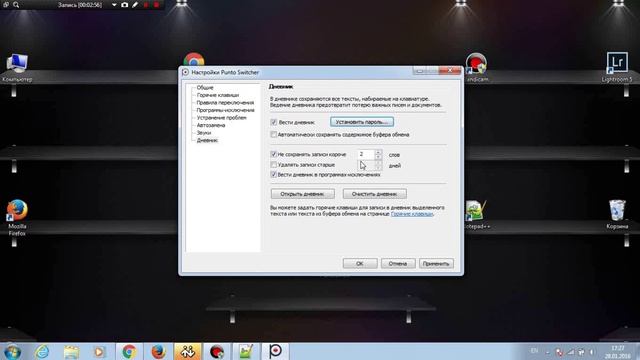Click the Установить пароль button
The width and height of the screenshot is (640, 360).
(x=362, y=122)
